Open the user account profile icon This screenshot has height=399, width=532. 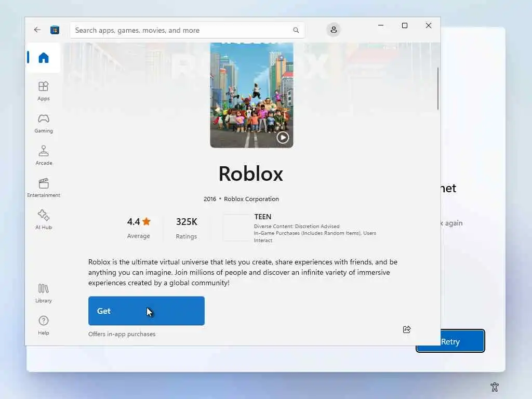pyautogui.click(x=334, y=30)
